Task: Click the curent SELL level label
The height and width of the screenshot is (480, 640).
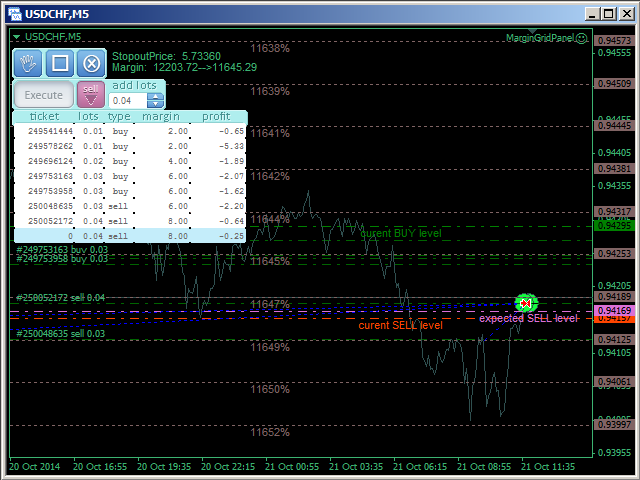Action: [400, 325]
